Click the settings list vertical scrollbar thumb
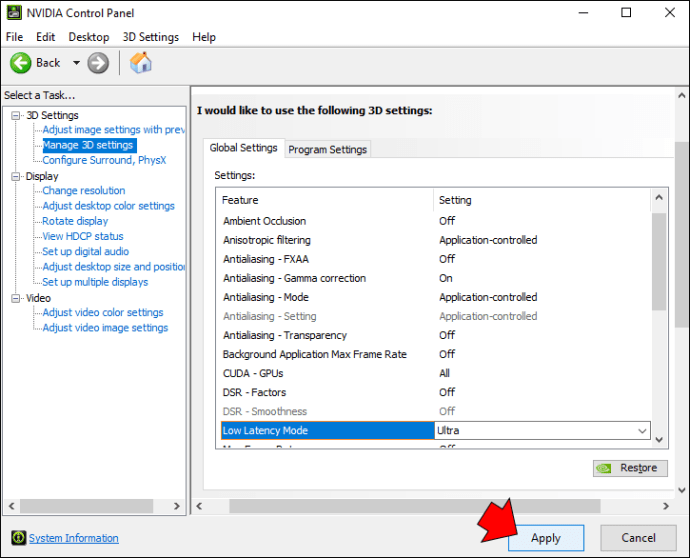This screenshot has height=558, width=690. point(659,262)
